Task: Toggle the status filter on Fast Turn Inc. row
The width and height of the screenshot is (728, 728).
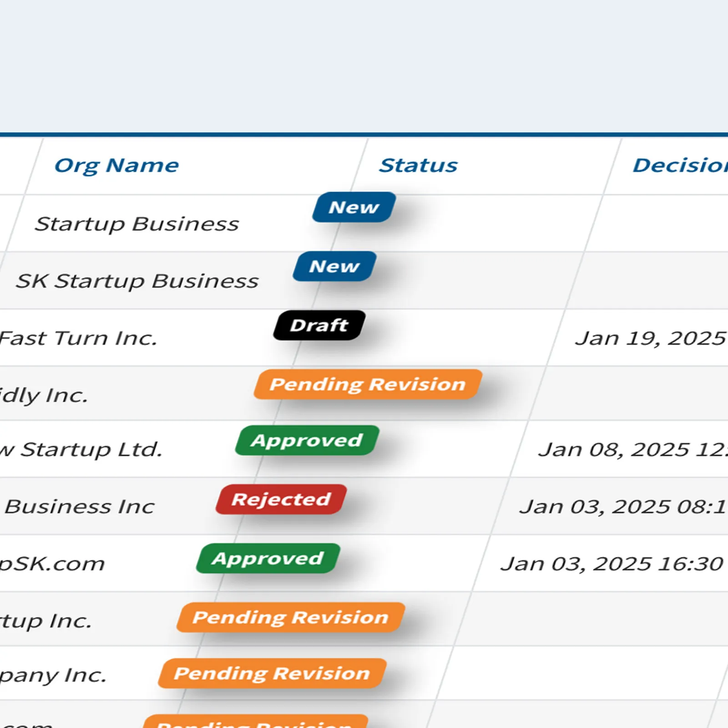Action: point(318,325)
